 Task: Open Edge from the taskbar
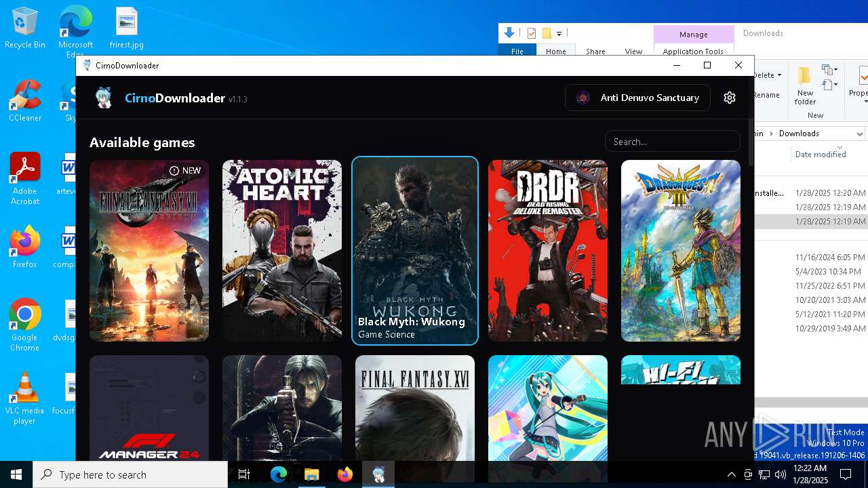[279, 474]
